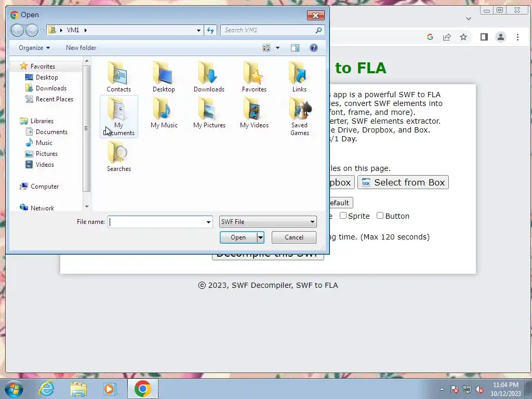Open the Downloads folder icon in file list

tap(209, 77)
